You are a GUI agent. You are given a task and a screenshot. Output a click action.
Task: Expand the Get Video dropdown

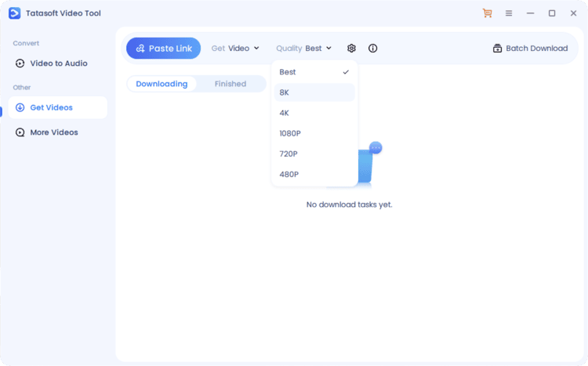tap(235, 49)
